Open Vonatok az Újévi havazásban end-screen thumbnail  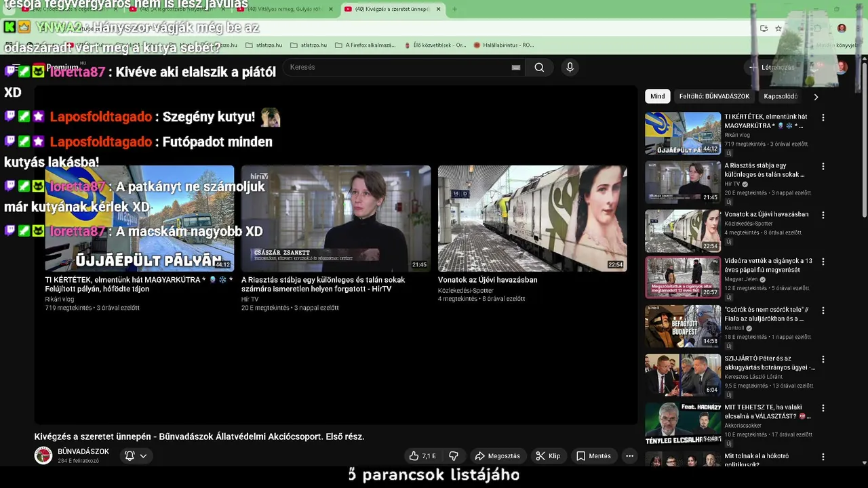[532, 218]
